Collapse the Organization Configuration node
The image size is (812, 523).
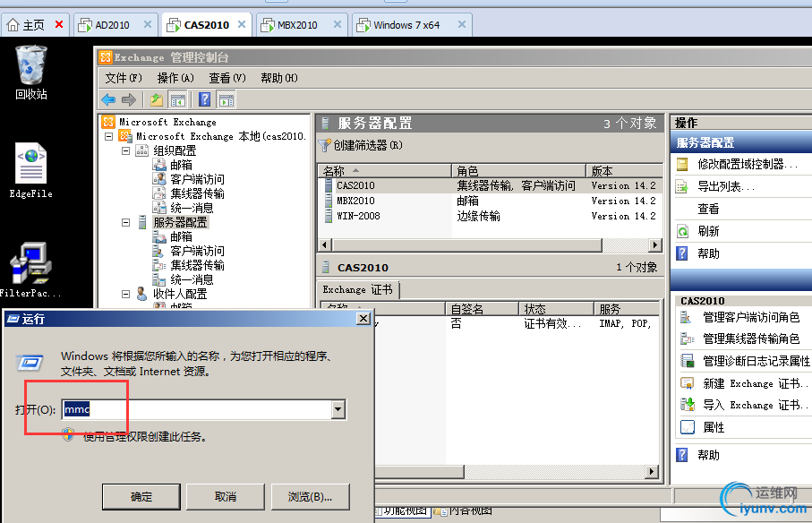[125, 150]
